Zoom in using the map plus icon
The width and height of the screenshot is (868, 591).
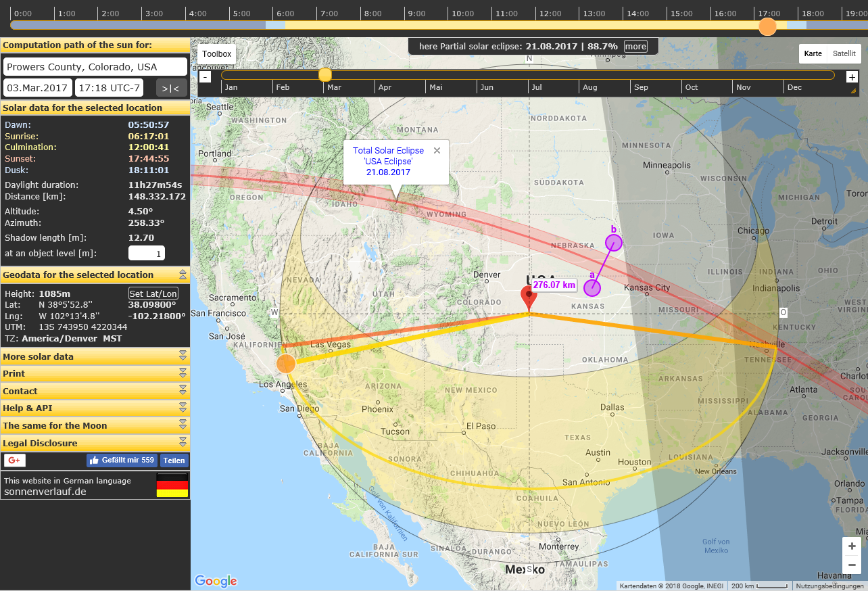pyautogui.click(x=851, y=546)
